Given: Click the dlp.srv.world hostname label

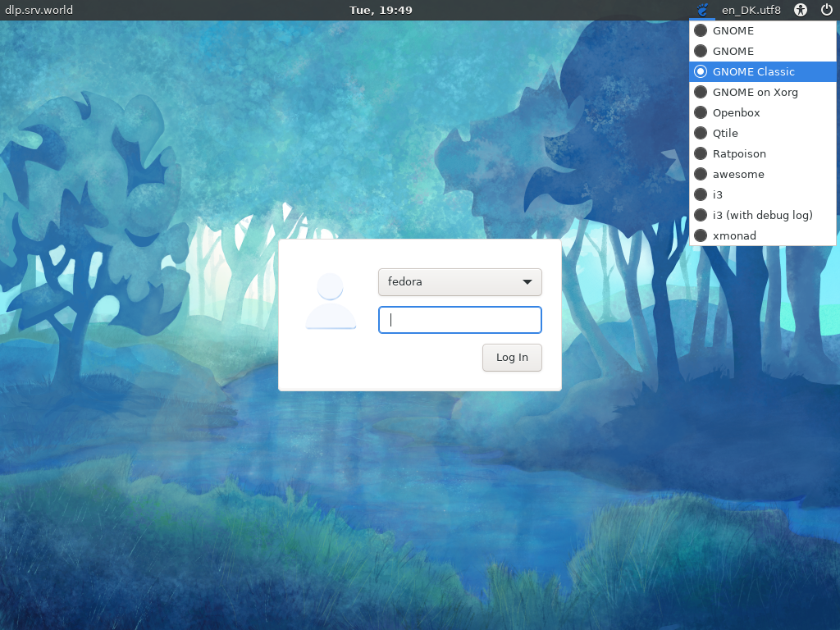Looking at the screenshot, I should click(x=38, y=10).
